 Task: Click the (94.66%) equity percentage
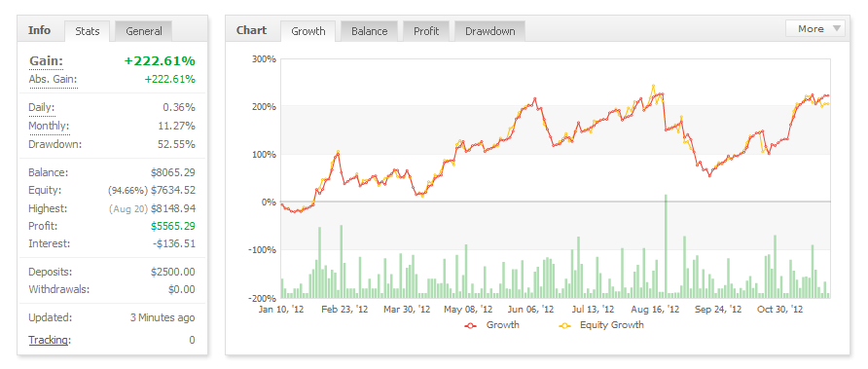[x=127, y=191]
